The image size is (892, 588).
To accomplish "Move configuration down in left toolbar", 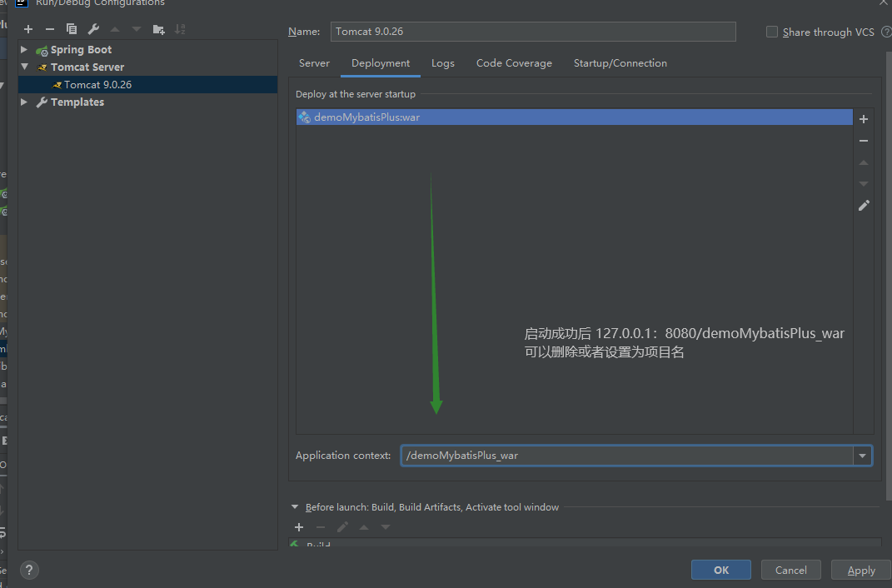I will coord(137,29).
